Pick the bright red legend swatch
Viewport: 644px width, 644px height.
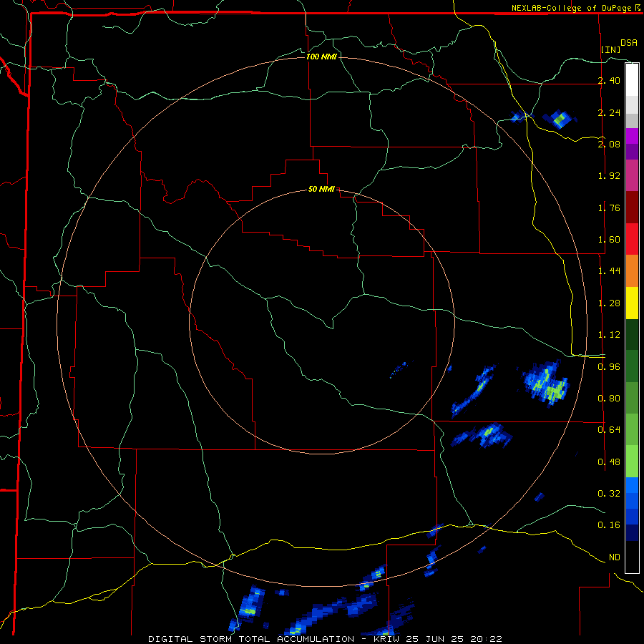[x=632, y=240]
